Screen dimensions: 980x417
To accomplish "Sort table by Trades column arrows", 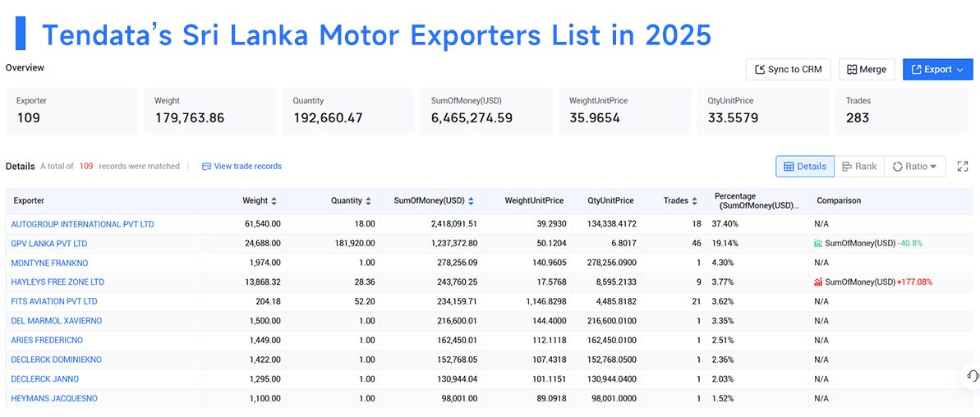I will 694,201.
